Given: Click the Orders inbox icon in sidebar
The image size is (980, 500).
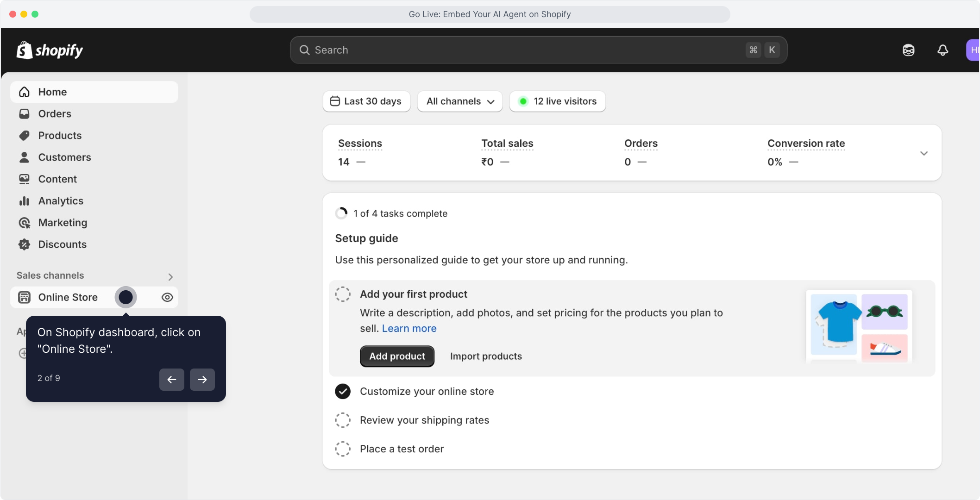Looking at the screenshot, I should [x=24, y=113].
